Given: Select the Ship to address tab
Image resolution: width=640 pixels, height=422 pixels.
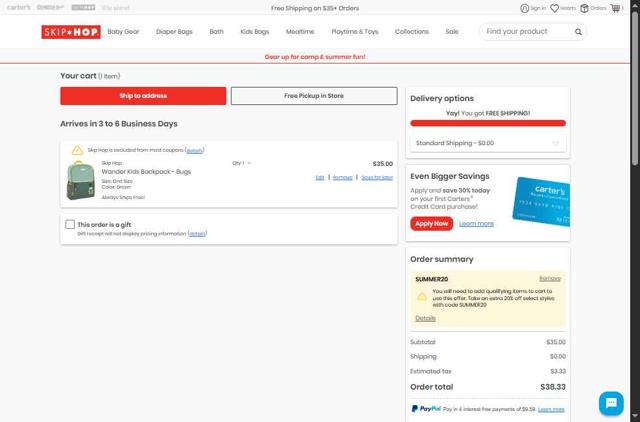Looking at the screenshot, I should (x=143, y=96).
